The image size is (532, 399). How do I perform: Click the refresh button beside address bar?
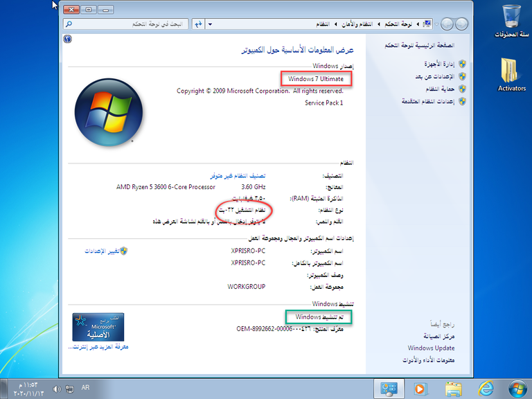[198, 24]
